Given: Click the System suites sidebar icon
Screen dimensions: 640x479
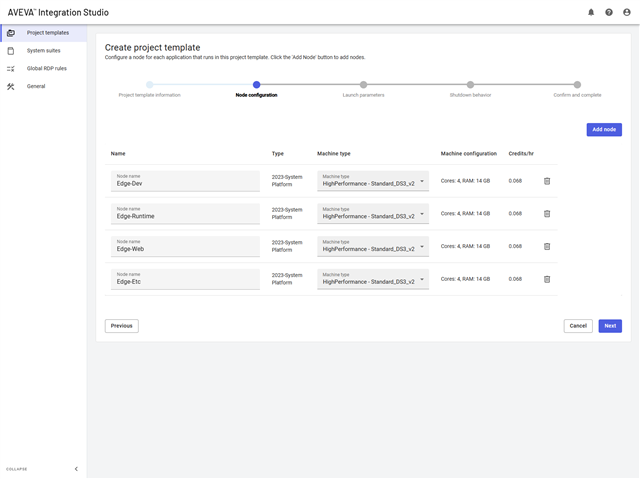Looking at the screenshot, I should coord(11,51).
